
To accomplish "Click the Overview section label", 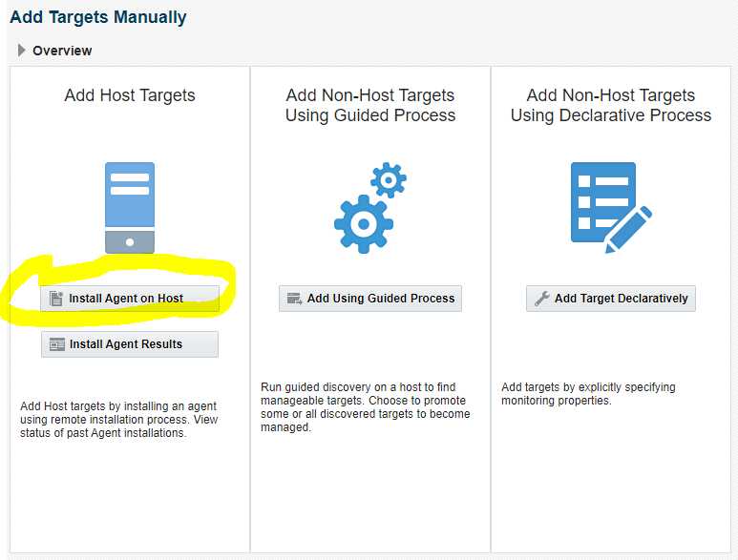I will (x=62, y=51).
